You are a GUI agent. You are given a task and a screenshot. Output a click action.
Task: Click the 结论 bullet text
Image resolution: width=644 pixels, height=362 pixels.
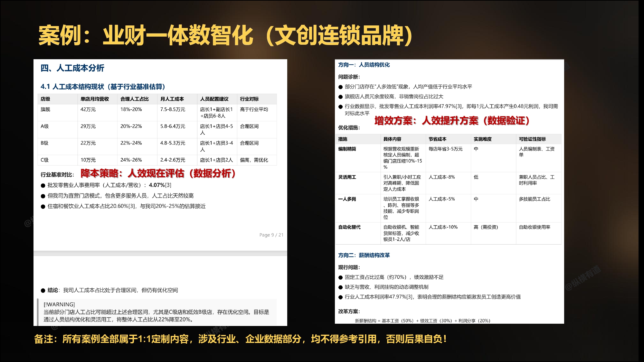point(113,290)
